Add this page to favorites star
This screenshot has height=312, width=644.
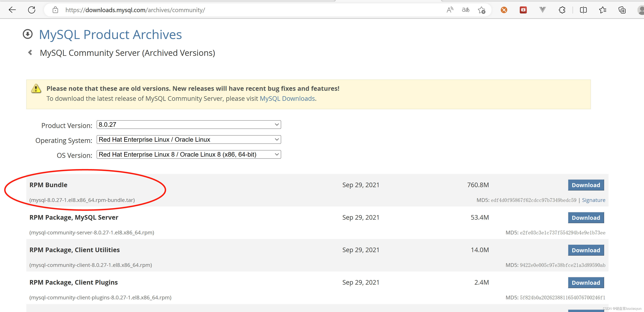[481, 10]
